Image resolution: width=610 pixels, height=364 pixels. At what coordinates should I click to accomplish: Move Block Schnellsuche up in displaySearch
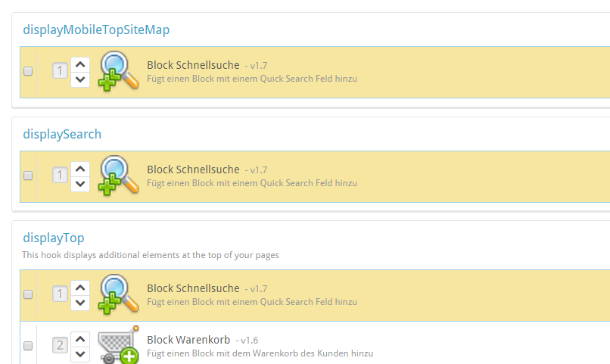point(80,169)
